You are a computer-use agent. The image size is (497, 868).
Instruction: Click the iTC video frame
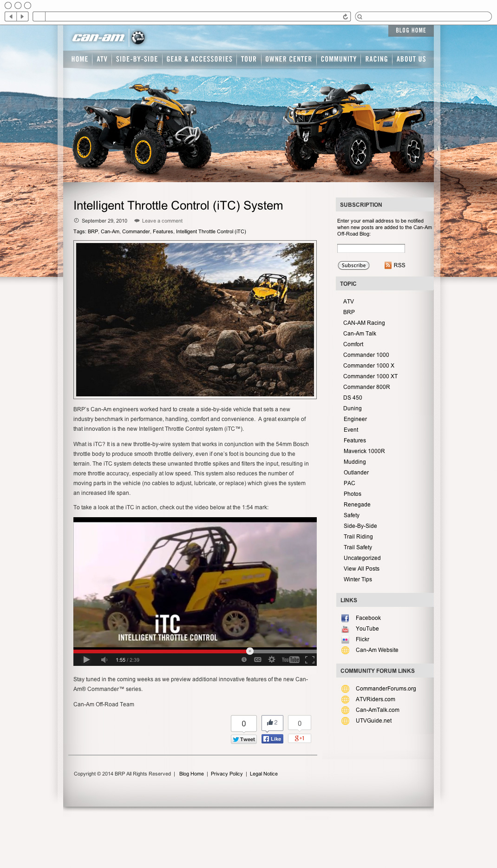195,583
